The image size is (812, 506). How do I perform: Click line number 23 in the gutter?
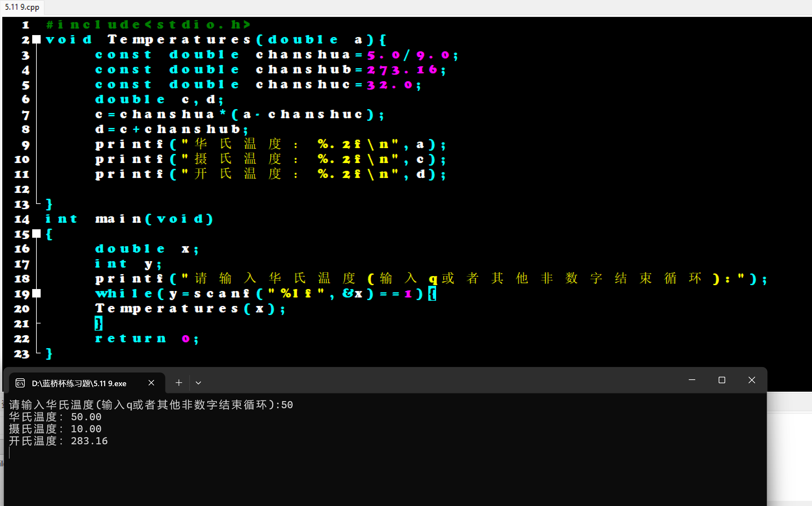[x=22, y=354]
